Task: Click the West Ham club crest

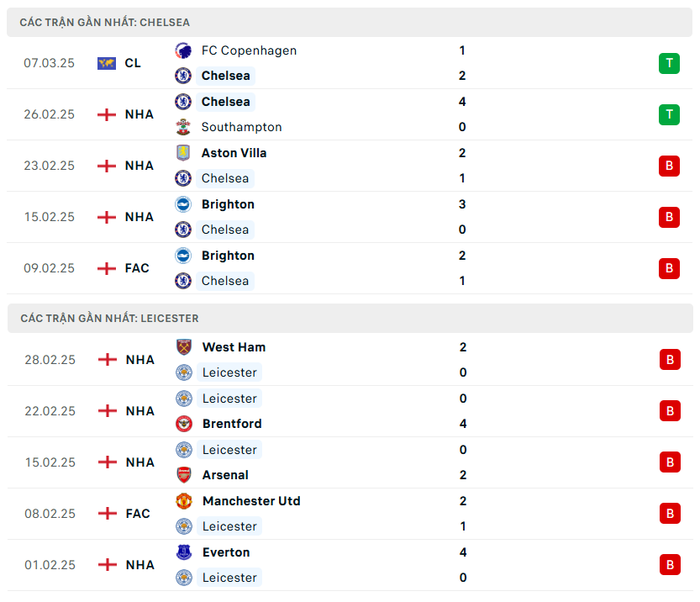Action: (x=183, y=347)
